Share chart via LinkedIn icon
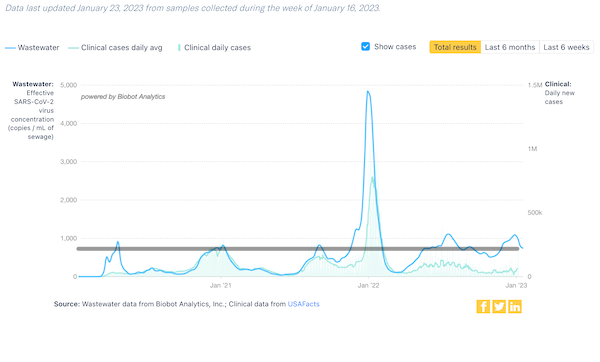Screen dimensions: 600x362 coord(515,307)
